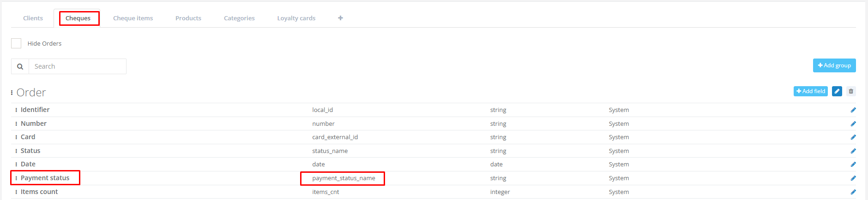
Task: Click Add field in Order group
Action: tap(810, 91)
